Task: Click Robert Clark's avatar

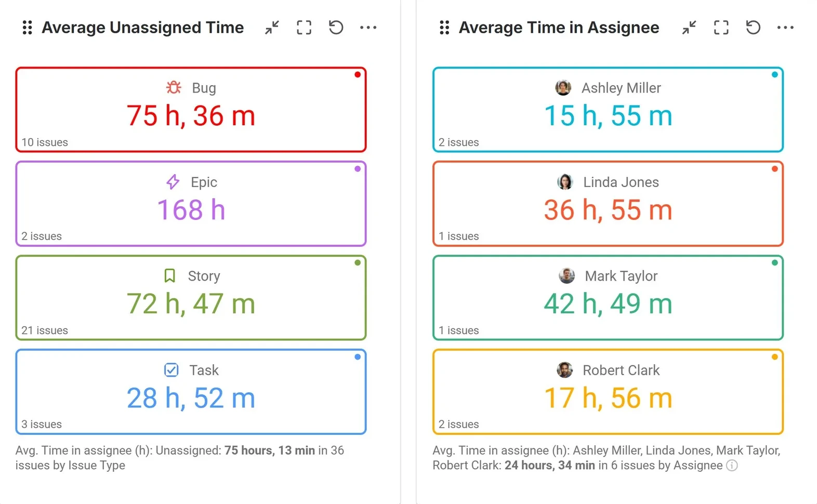Action: (x=565, y=370)
